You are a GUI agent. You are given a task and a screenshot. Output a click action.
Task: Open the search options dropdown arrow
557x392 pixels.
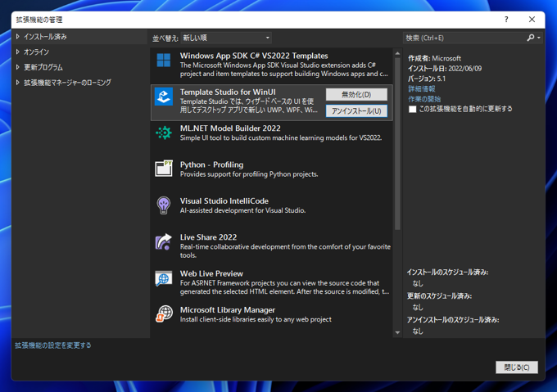pyautogui.click(x=539, y=38)
